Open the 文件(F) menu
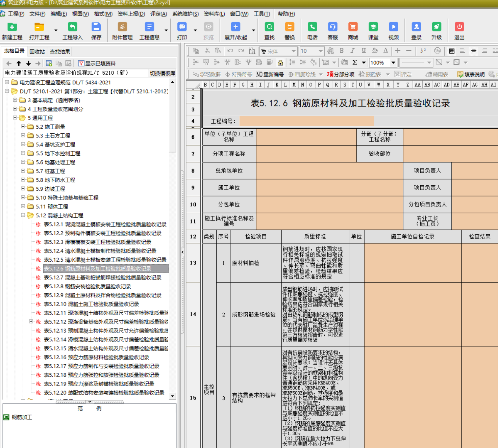The image size is (498, 448). tap(37, 14)
